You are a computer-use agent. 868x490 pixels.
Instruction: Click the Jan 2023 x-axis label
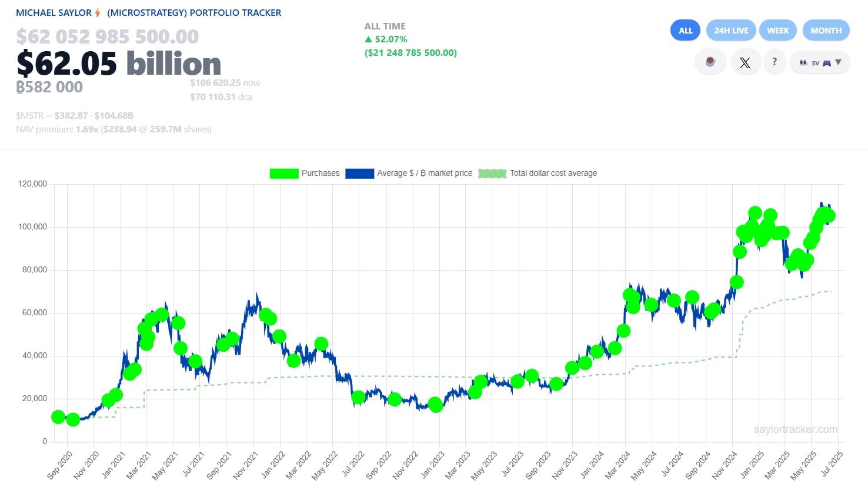pos(433,465)
